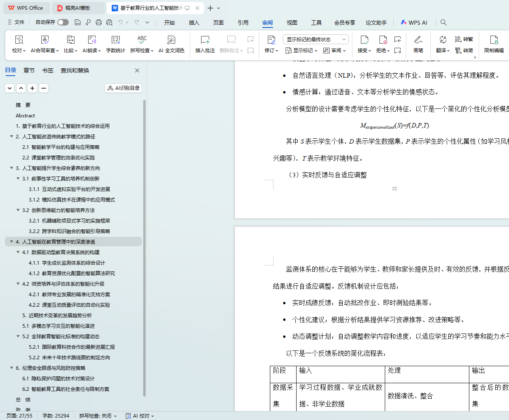509x420 pixels.
Task: Open the 比较 compare documents tool
Action: (70, 40)
